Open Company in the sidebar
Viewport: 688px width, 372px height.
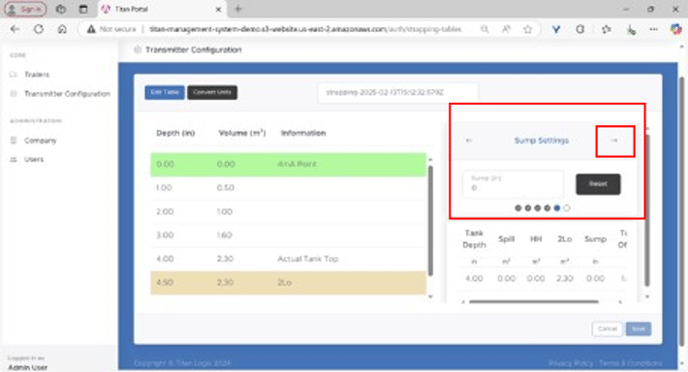[40, 140]
